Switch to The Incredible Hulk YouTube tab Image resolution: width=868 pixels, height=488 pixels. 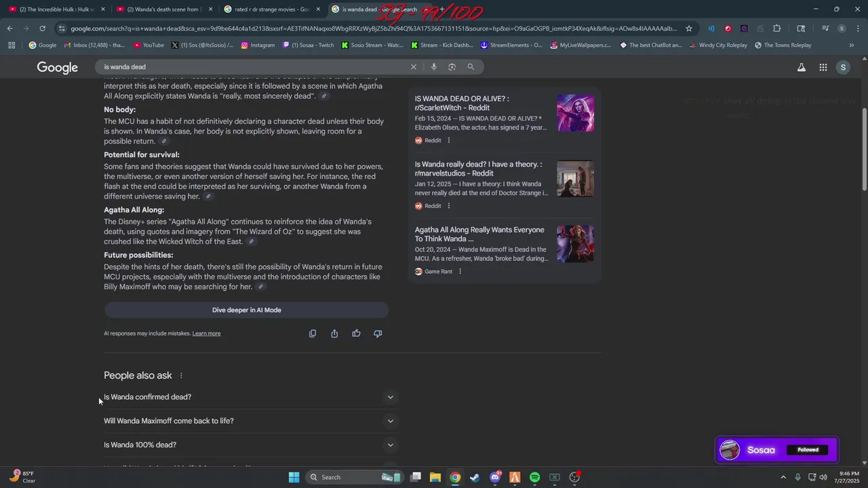[x=57, y=9]
